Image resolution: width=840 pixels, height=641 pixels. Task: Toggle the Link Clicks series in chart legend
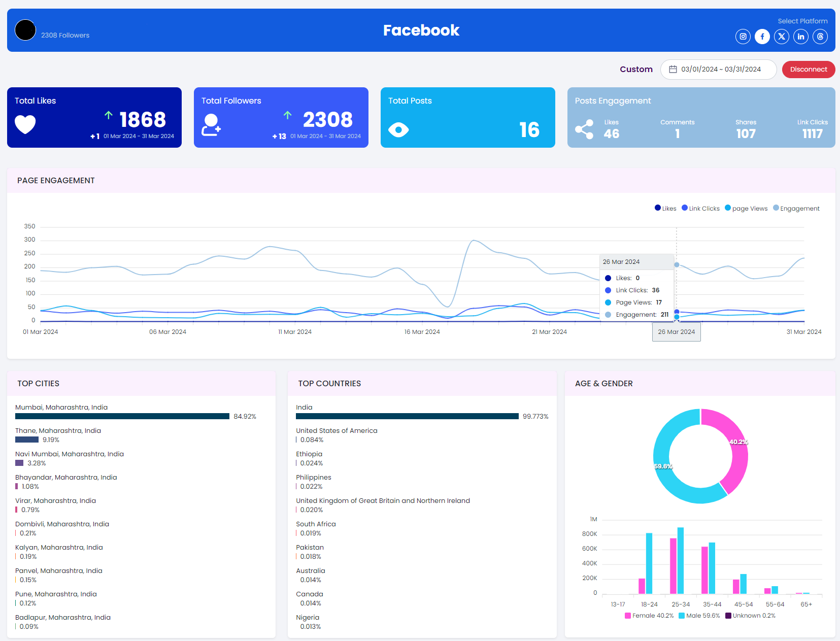point(700,208)
